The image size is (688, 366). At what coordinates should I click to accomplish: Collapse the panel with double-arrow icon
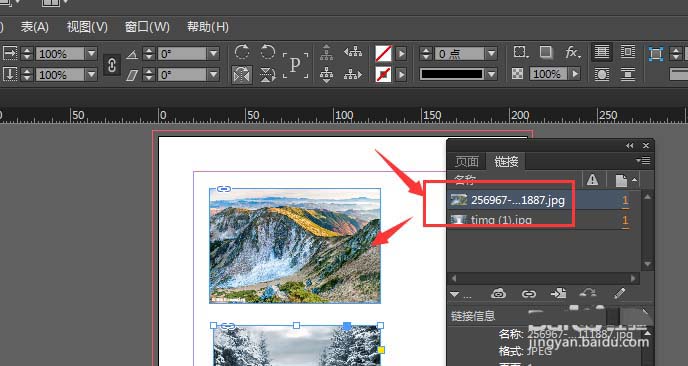click(630, 146)
